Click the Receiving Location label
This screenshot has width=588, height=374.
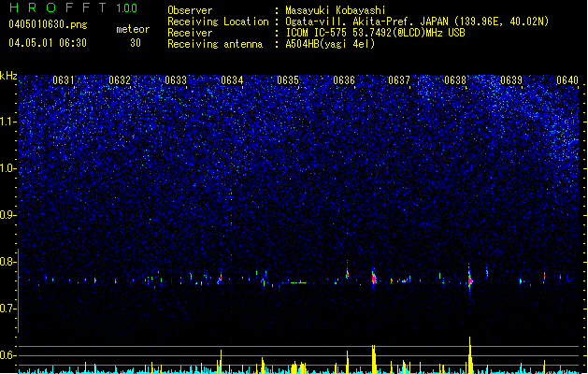click(x=218, y=22)
